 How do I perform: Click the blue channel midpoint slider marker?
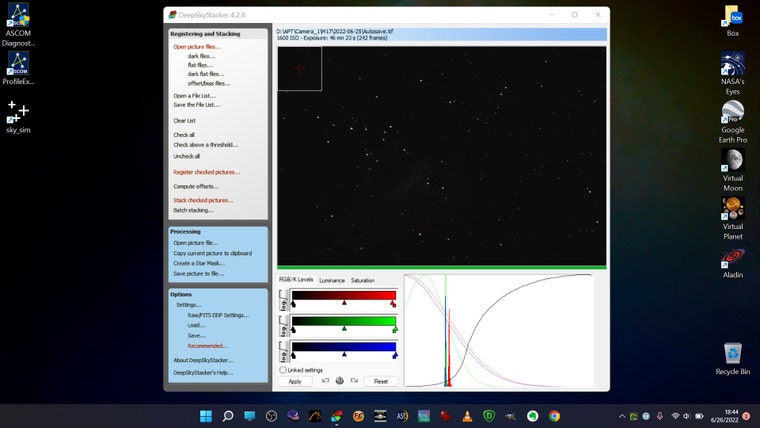[x=344, y=354]
